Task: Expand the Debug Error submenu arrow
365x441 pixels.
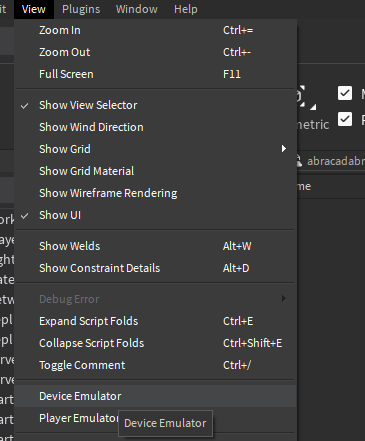Action: pyautogui.click(x=284, y=299)
